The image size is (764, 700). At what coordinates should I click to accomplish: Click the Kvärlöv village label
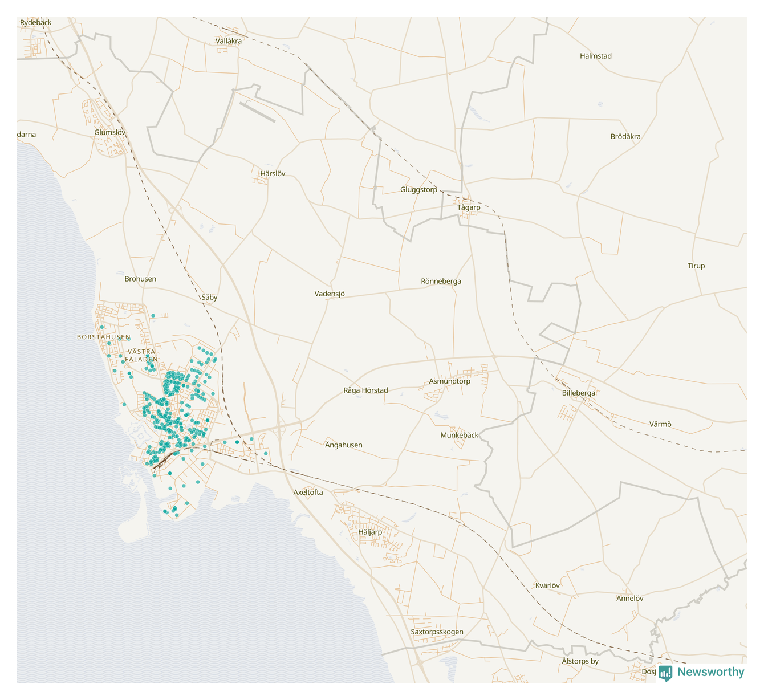click(x=547, y=585)
